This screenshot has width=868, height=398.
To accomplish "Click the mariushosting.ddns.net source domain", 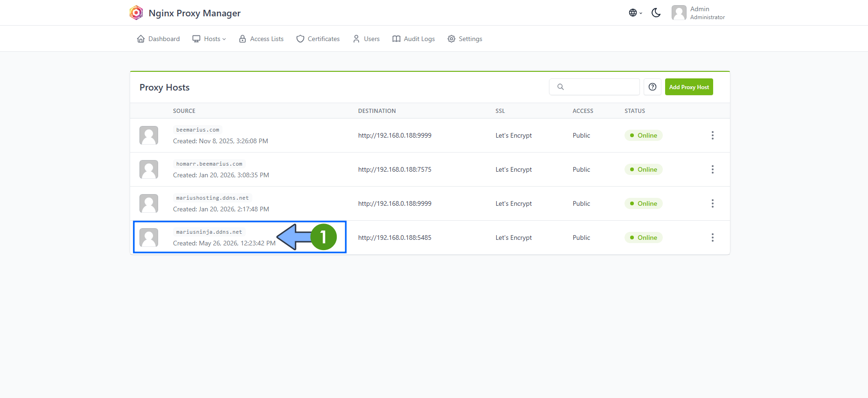I will pos(213,198).
